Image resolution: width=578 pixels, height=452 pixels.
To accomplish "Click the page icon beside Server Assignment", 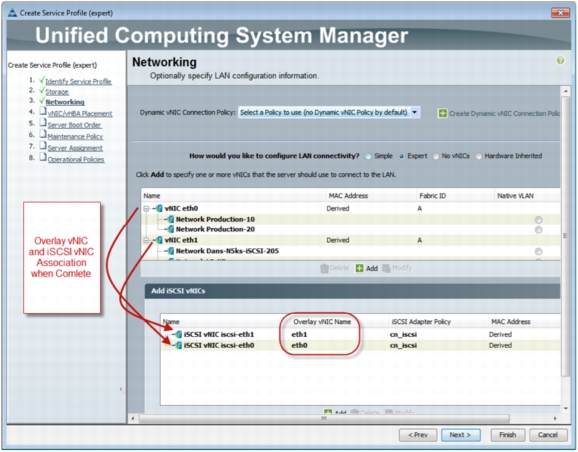I will coord(43,145).
